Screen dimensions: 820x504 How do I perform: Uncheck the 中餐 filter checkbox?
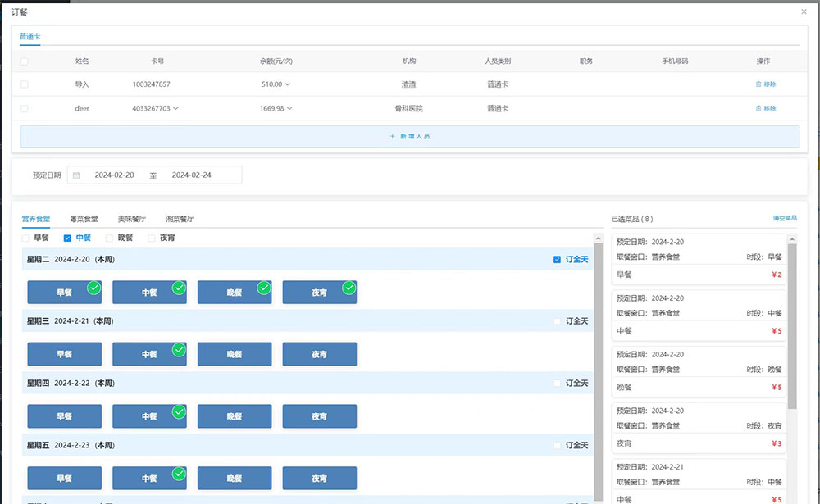click(67, 238)
